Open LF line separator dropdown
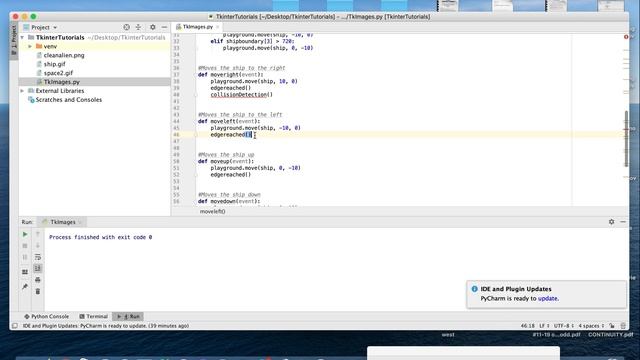The width and height of the screenshot is (640, 360). [x=544, y=326]
